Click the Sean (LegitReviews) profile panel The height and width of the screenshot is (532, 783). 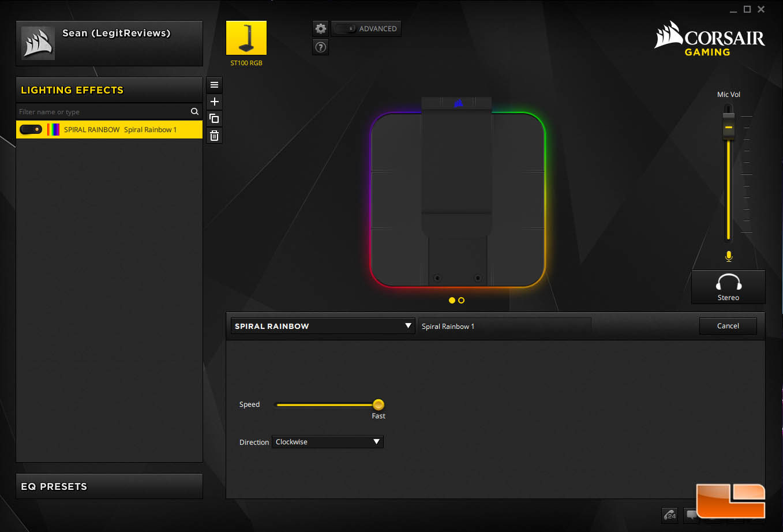(110, 43)
